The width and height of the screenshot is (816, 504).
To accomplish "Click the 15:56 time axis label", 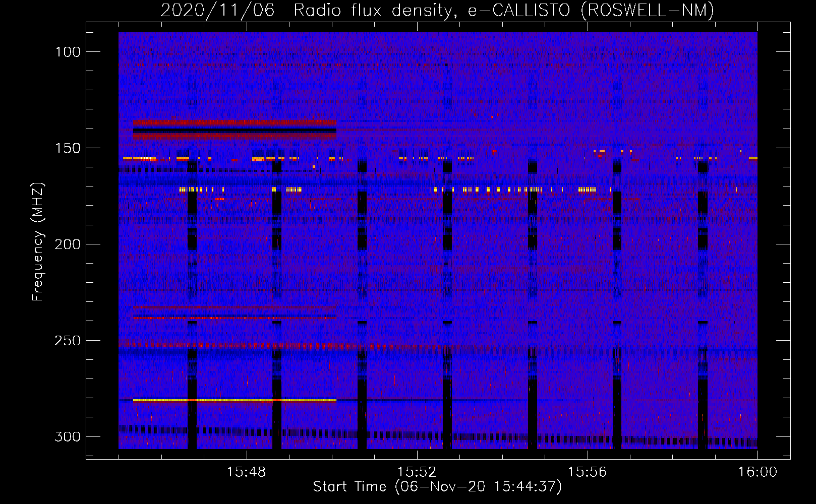I will (x=587, y=472).
